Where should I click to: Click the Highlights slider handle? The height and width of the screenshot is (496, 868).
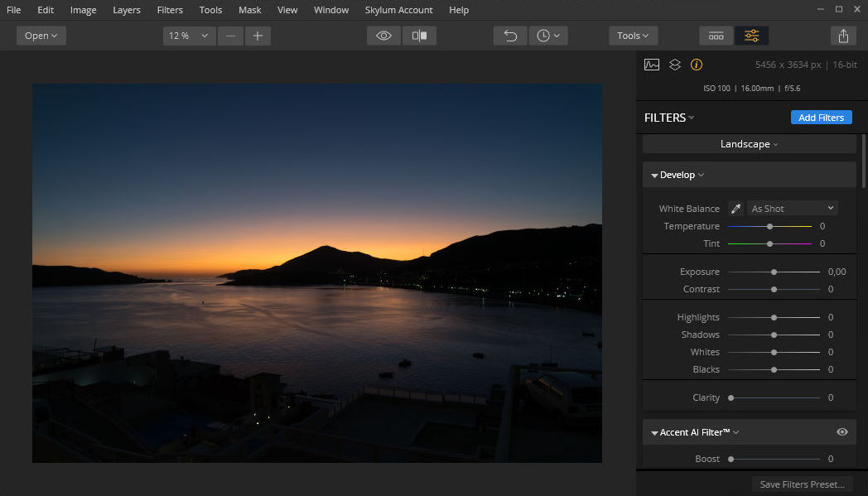(x=774, y=317)
